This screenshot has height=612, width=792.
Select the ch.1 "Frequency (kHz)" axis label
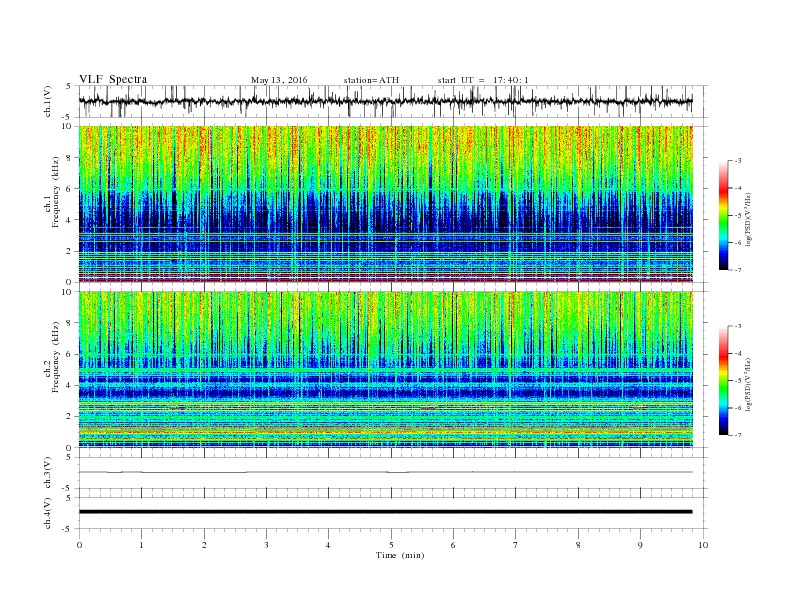[x=56, y=192]
